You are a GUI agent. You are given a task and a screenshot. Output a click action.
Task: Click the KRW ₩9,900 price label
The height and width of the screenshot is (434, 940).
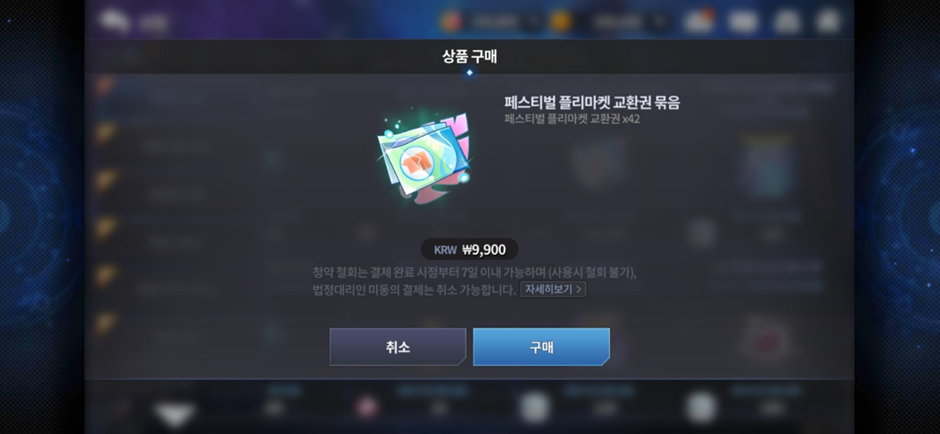click(x=469, y=249)
